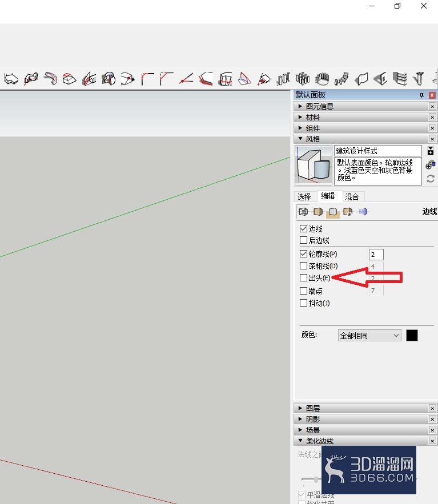
Task: Open edge settings in style editor
Action: 303,212
